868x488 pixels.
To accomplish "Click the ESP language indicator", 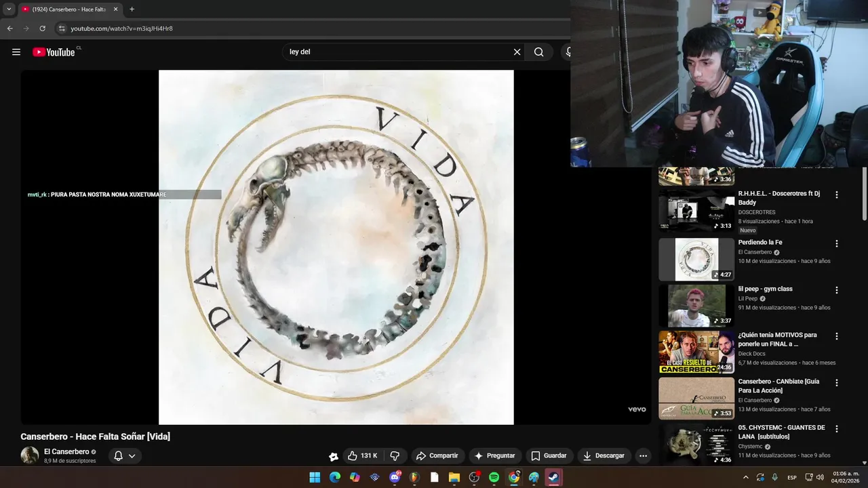I will point(792,478).
